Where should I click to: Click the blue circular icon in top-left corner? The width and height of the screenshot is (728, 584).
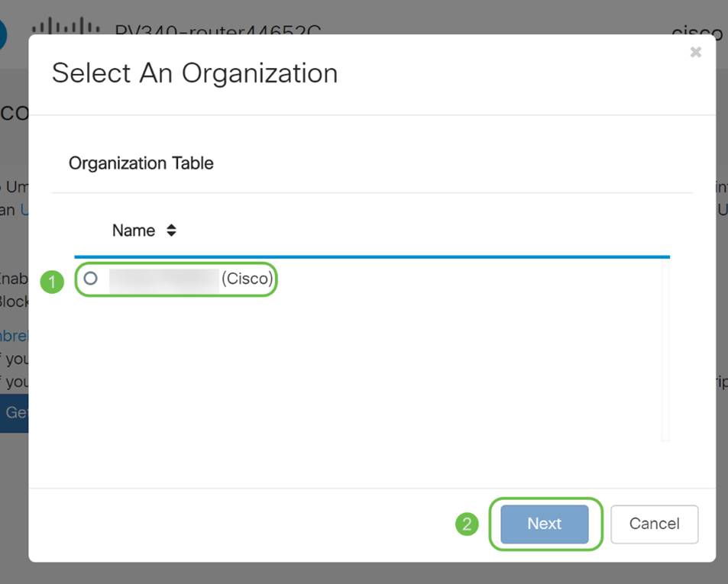point(3,34)
